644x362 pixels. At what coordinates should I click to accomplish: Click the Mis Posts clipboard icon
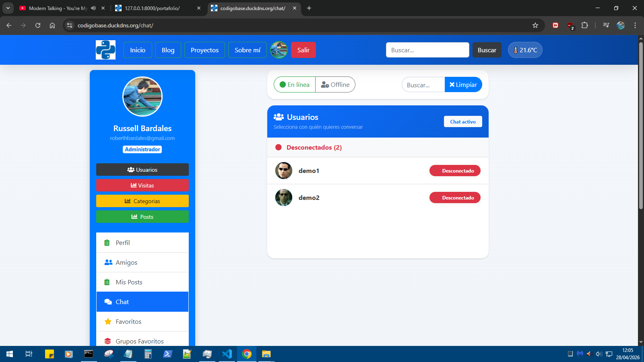click(107, 282)
